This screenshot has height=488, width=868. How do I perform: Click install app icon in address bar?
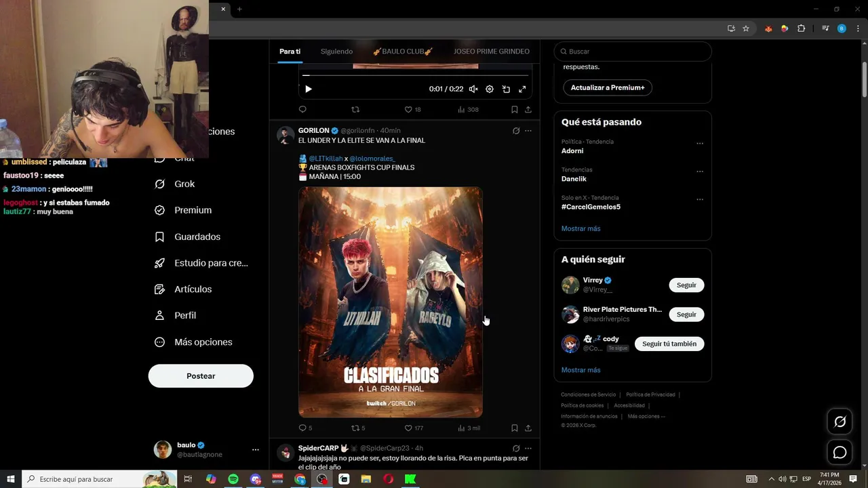coord(731,28)
